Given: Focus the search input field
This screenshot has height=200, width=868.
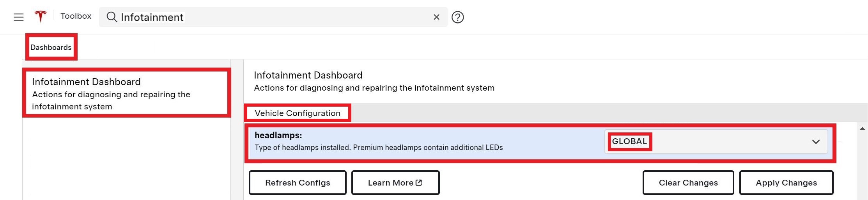Looking at the screenshot, I should point(273,17).
